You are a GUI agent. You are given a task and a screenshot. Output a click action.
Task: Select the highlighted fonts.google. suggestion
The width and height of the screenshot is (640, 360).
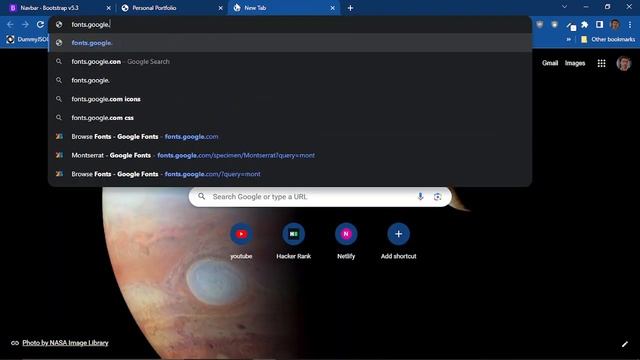[x=290, y=43]
